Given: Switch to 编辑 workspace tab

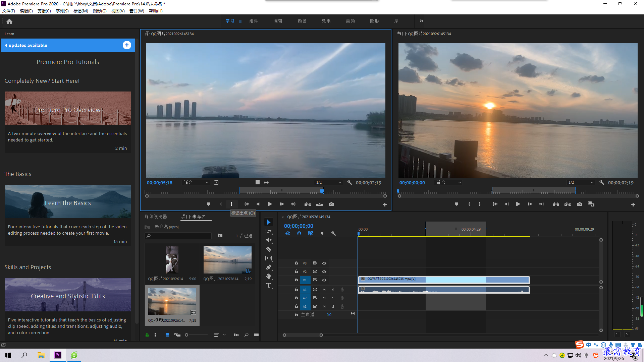Looking at the screenshot, I should (x=278, y=21).
